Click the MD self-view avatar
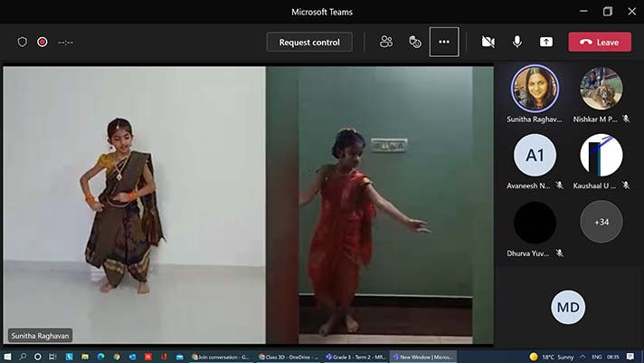644x363 pixels. tap(568, 308)
